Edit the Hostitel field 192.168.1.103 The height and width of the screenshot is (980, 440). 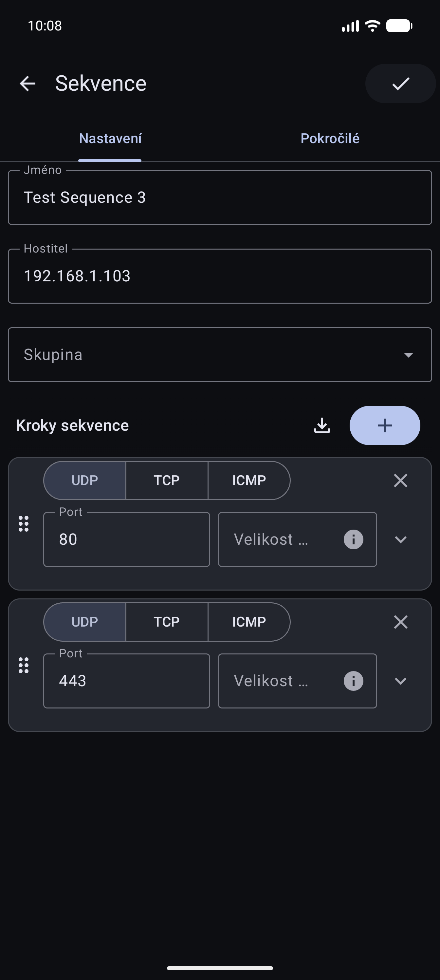pyautogui.click(x=220, y=276)
